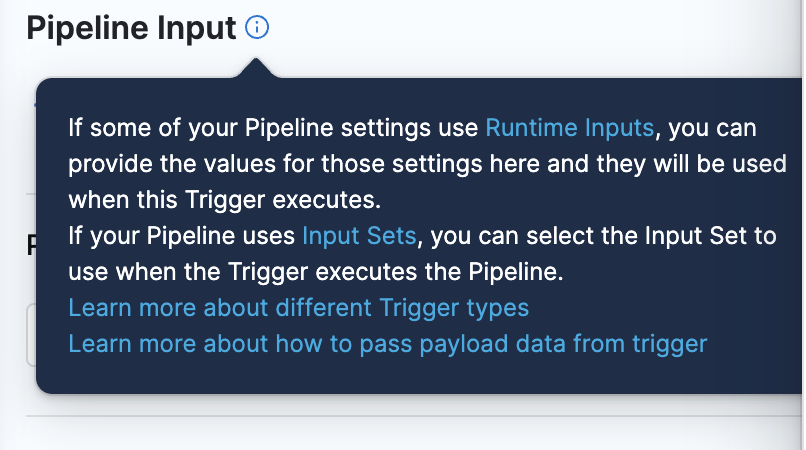Click the info icon beside Pipeline Input

(x=257, y=29)
